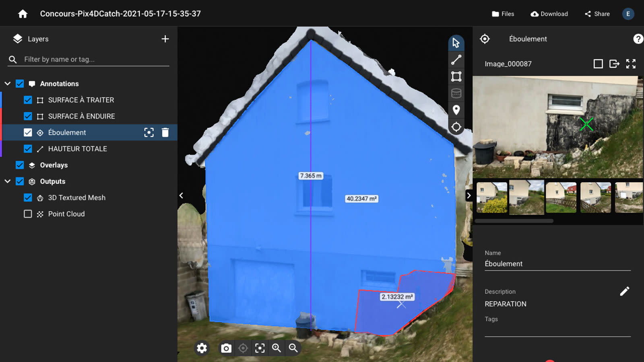Fit view to the model extent
Image resolution: width=644 pixels, height=362 pixels.
pyautogui.click(x=260, y=348)
